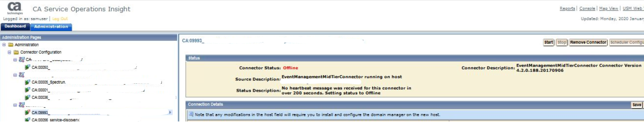This screenshot has width=644, height=123.
Task: Open the Reports link
Action: 567,9
